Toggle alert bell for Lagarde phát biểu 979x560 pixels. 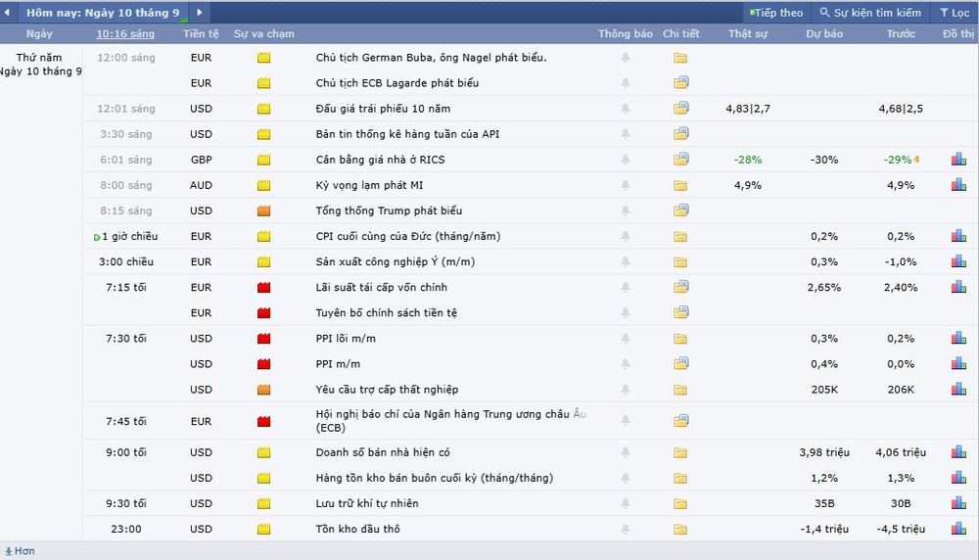tap(625, 83)
